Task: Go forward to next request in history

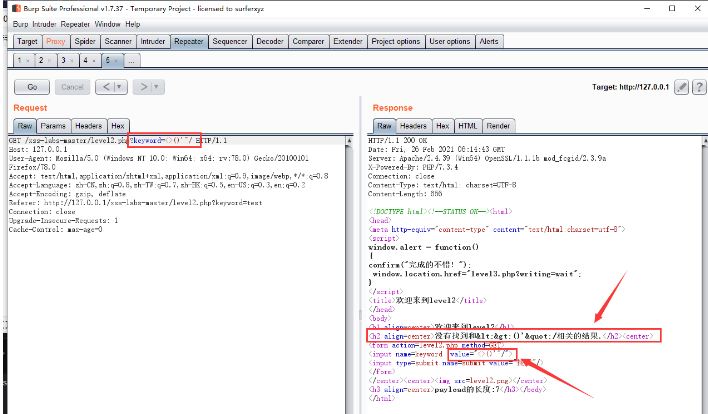Action: (144, 87)
